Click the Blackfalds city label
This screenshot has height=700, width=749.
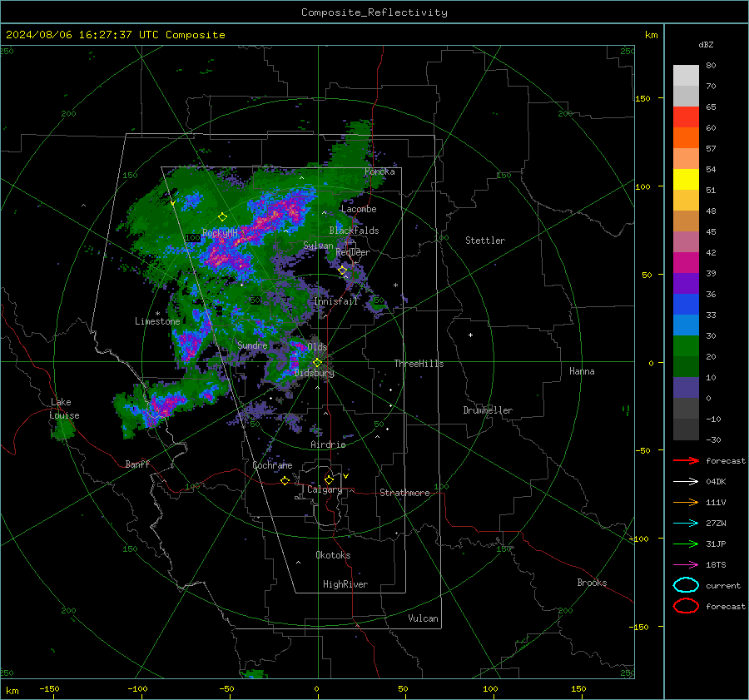[x=354, y=231]
